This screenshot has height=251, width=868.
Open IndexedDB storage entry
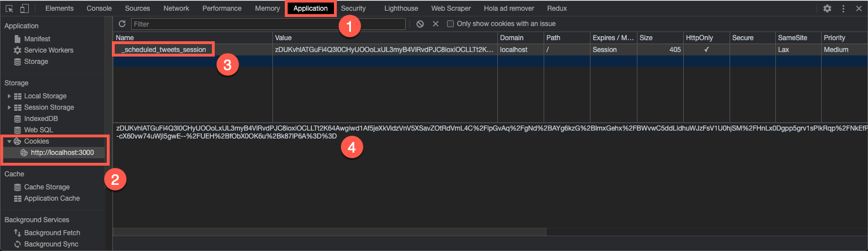(41, 119)
